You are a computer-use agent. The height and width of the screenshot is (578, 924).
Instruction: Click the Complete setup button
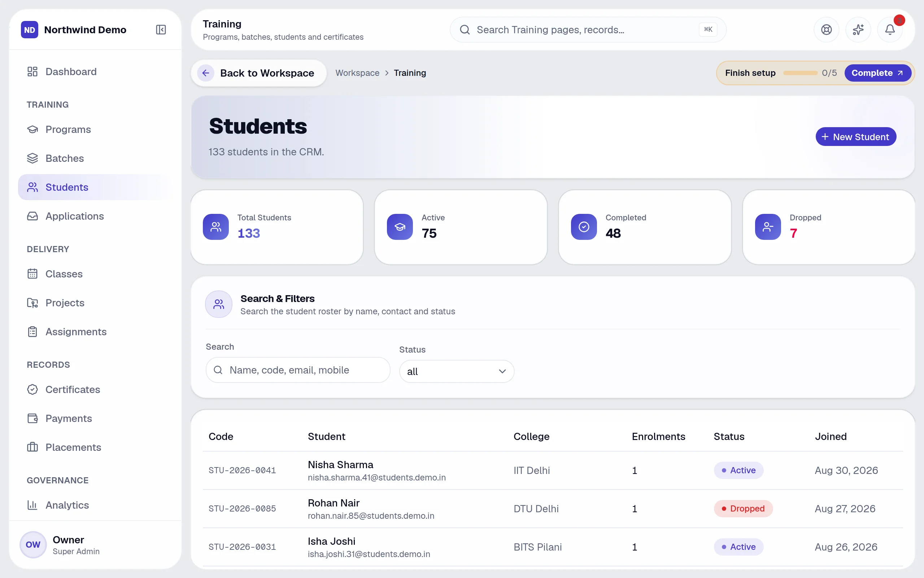tap(877, 73)
